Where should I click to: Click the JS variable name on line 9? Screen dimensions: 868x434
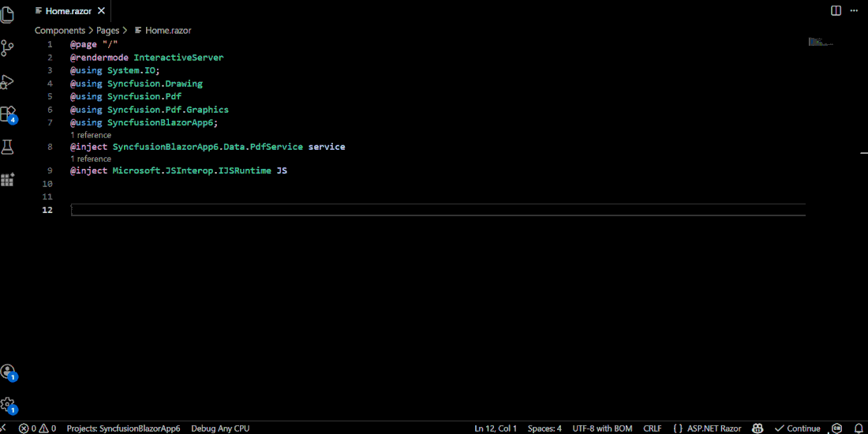[x=282, y=171]
